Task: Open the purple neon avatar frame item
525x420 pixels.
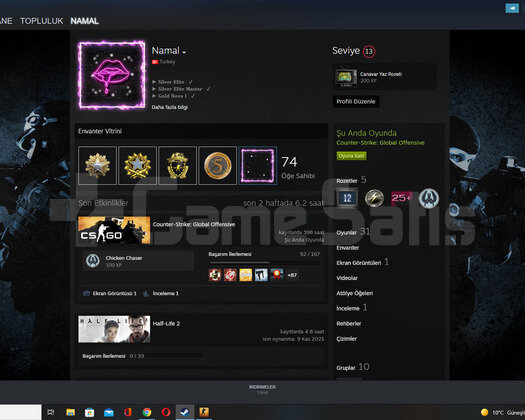Action: [257, 165]
